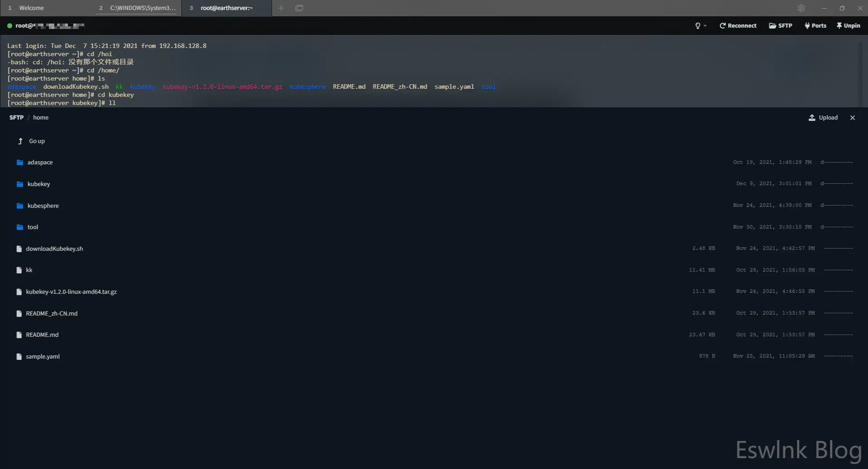This screenshot has width=868, height=469.
Task: Click the SFTP root breadcrumb link
Action: pos(16,118)
